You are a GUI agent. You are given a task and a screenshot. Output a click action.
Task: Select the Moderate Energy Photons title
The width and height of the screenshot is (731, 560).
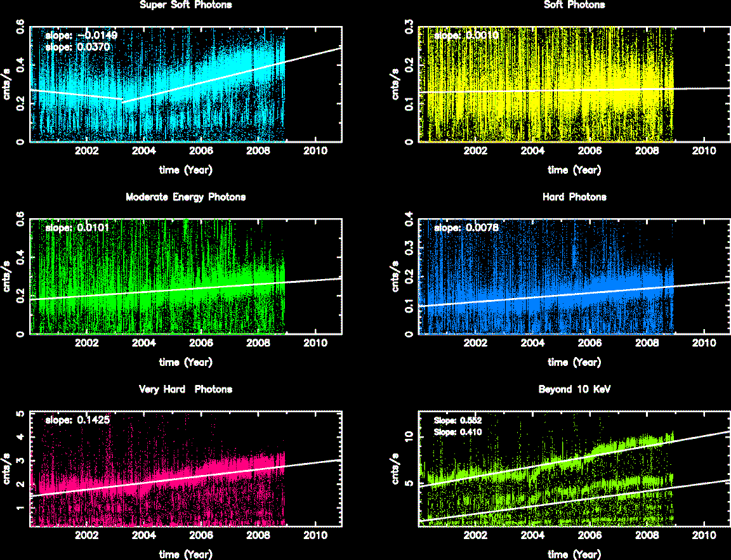(x=185, y=197)
